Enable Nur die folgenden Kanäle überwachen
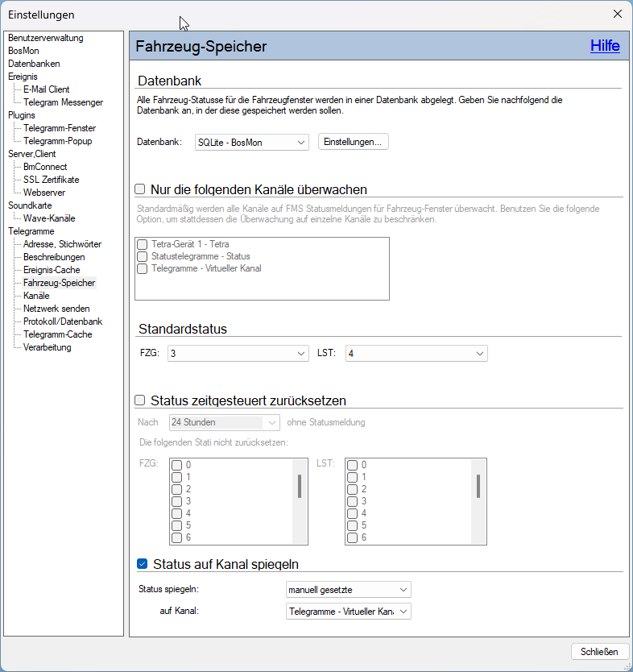This screenshot has height=672, width=633. tap(140, 189)
